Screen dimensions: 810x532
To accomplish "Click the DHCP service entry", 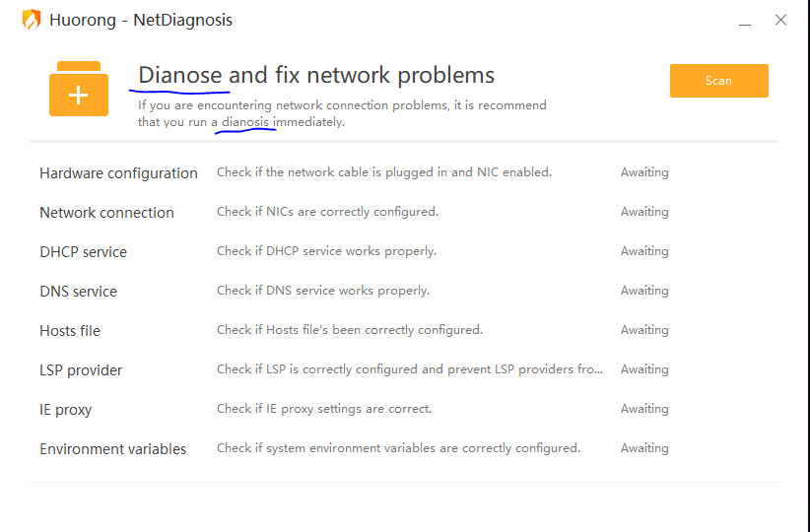I will coord(83,252).
